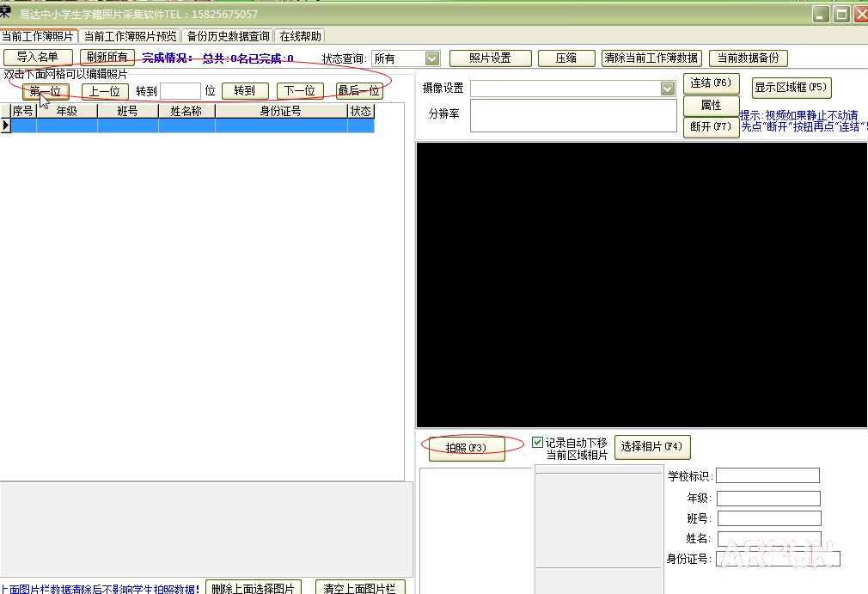This screenshot has width=868, height=594.
Task: Expand the 摄像设置 camera dropdown
Action: (667, 89)
